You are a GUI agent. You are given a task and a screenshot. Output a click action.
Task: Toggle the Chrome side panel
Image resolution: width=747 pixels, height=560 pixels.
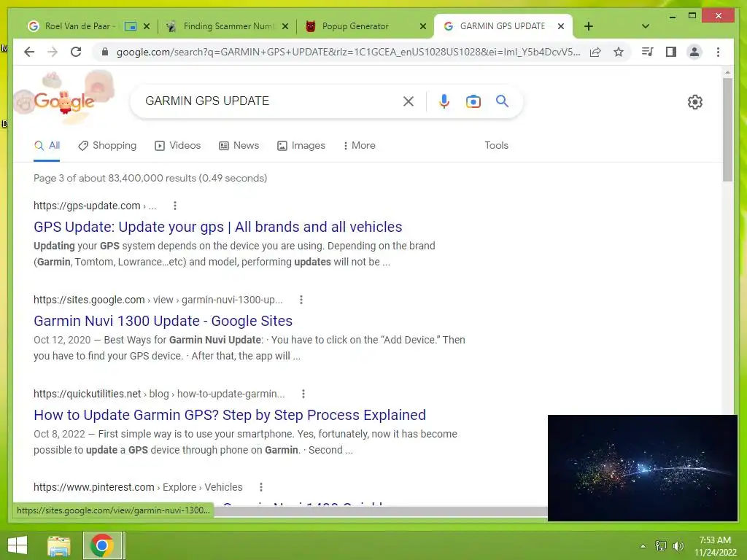click(x=671, y=52)
